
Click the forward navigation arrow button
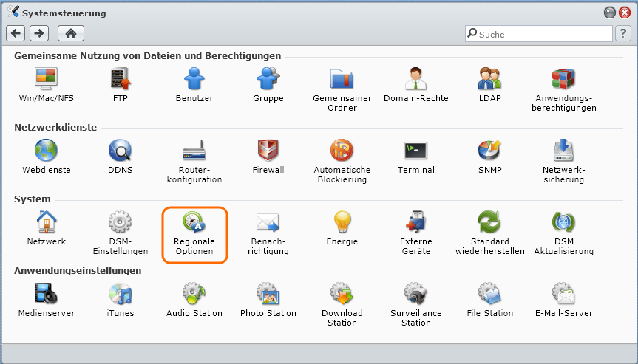tap(39, 33)
